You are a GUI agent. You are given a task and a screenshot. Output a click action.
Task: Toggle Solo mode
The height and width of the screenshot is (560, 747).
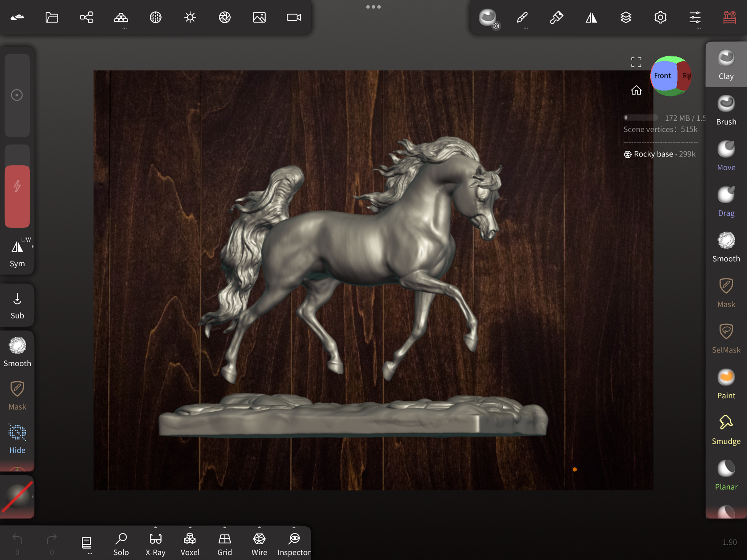point(121,544)
